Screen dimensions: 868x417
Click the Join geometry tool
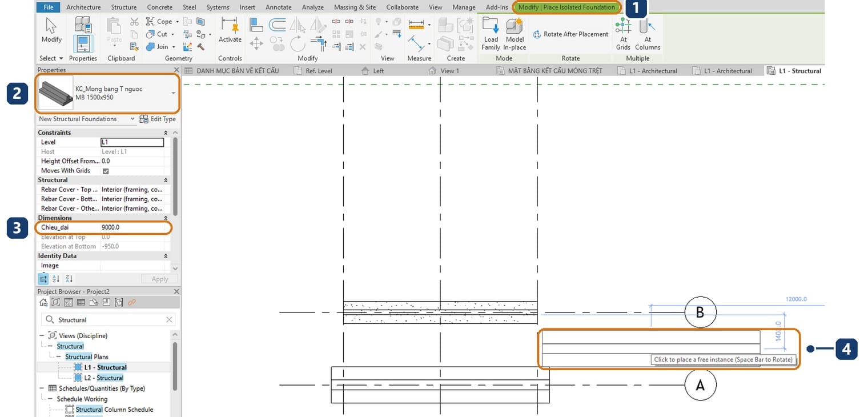158,47
